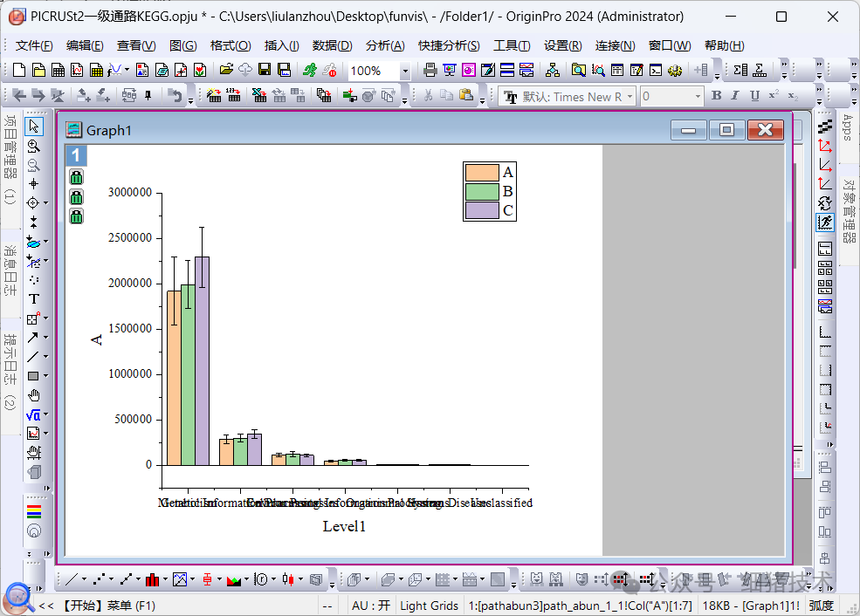Pick the Pan hand tool
The width and height of the screenshot is (860, 616).
point(33,395)
